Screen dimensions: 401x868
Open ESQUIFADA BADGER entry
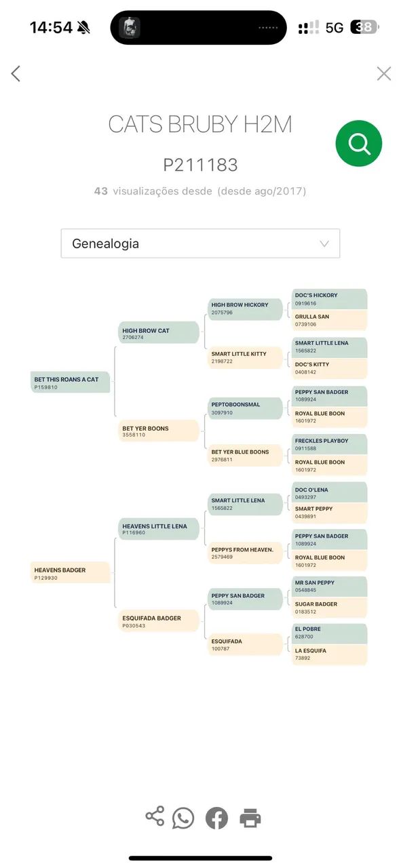pos(159,621)
